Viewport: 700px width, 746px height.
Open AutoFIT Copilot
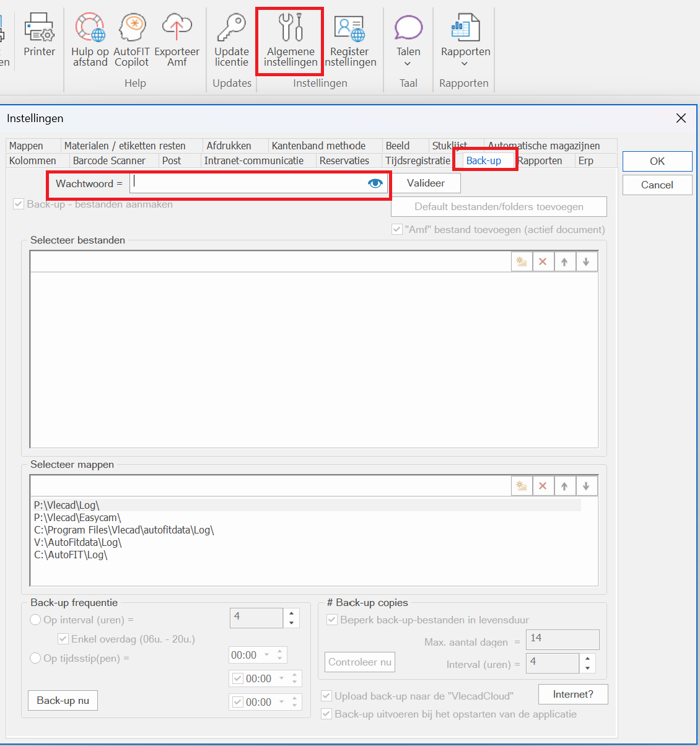131,40
